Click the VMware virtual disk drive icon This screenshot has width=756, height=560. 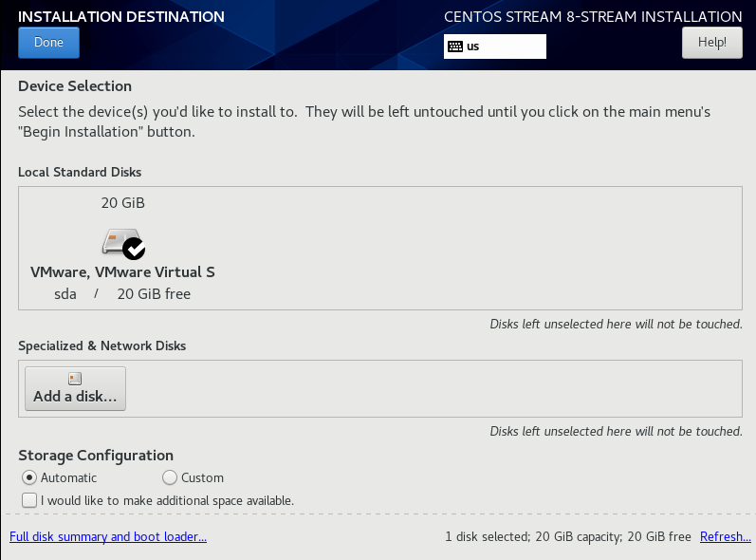pyautogui.click(x=123, y=242)
